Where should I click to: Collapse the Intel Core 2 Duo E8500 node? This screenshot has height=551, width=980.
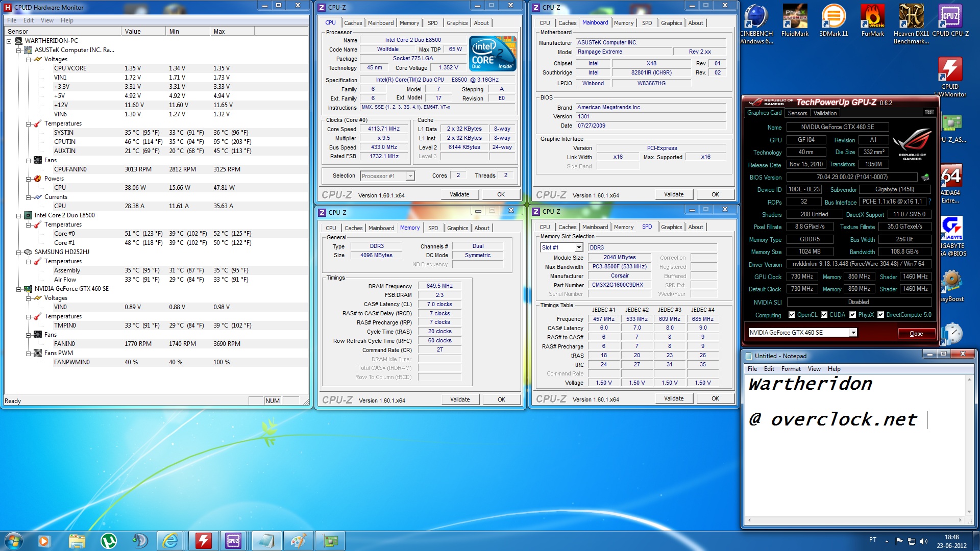[x=19, y=215]
